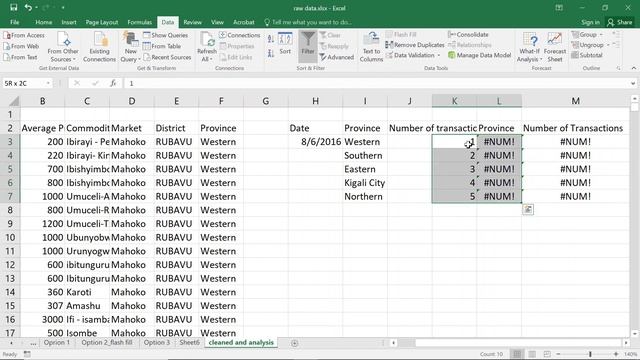Click Advanced filter option
Viewport: 640px width, 360px height.
pyautogui.click(x=337, y=58)
